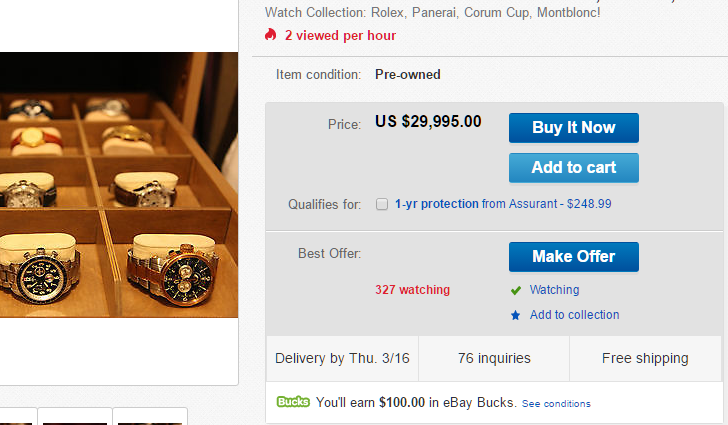Click the blue star icon for collection
Screen dimensions: 728x425
[516, 315]
